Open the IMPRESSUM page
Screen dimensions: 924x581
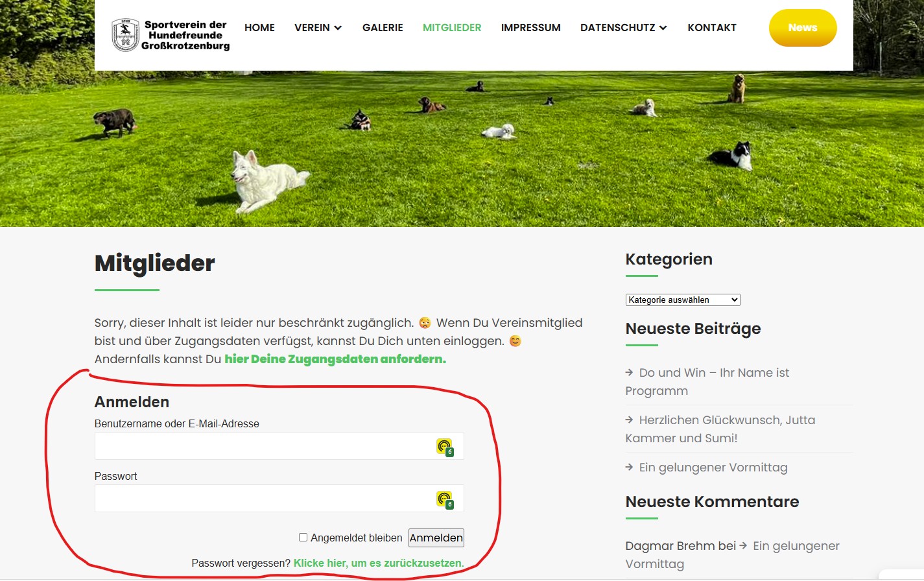[530, 28]
